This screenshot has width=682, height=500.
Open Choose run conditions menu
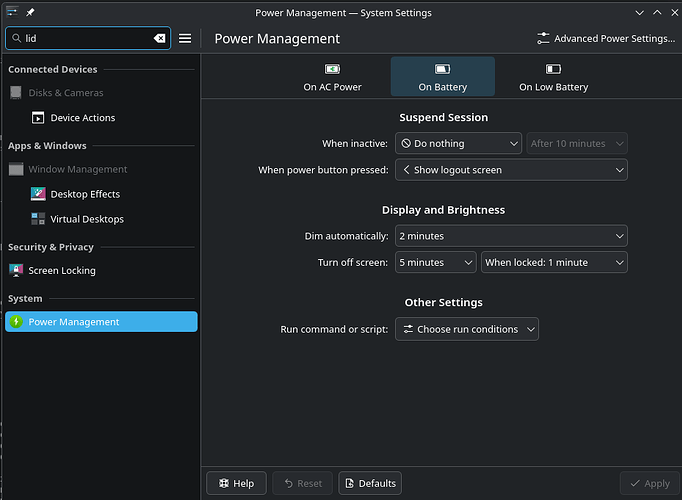(467, 329)
